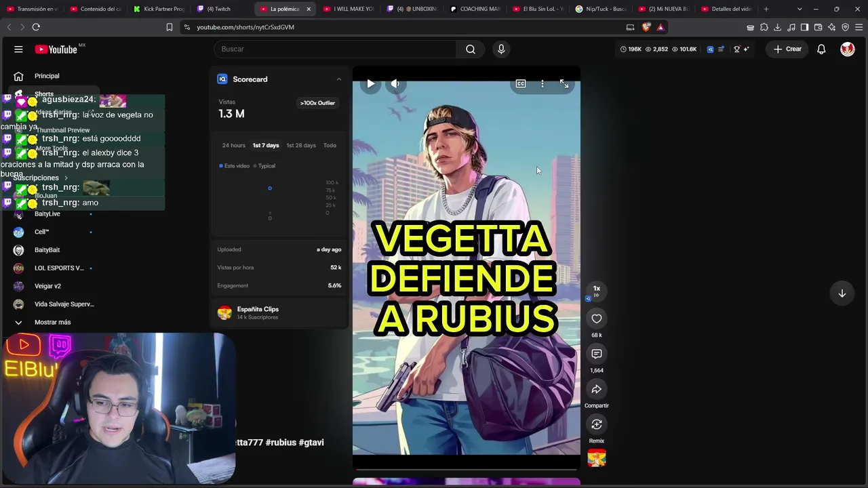Switch to the Detalles del video tab

pos(727,9)
